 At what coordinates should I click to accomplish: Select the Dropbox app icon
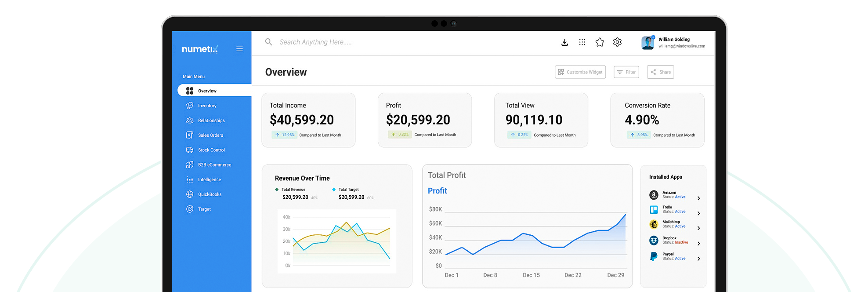pyautogui.click(x=654, y=240)
